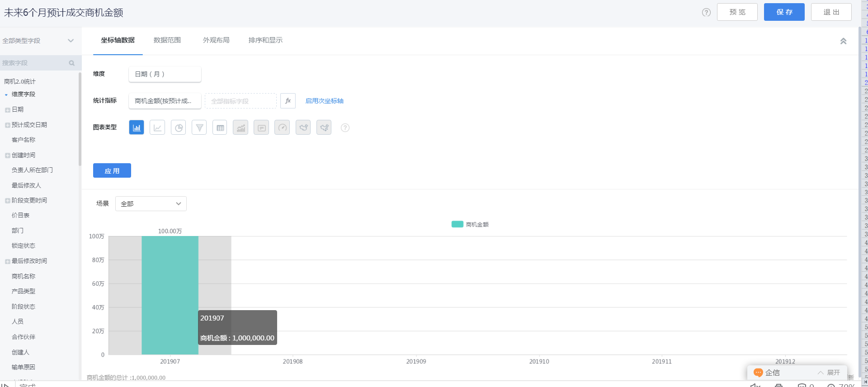Click the empty 全部指标字段 drop zone
This screenshot has height=387, width=868.
pos(241,101)
